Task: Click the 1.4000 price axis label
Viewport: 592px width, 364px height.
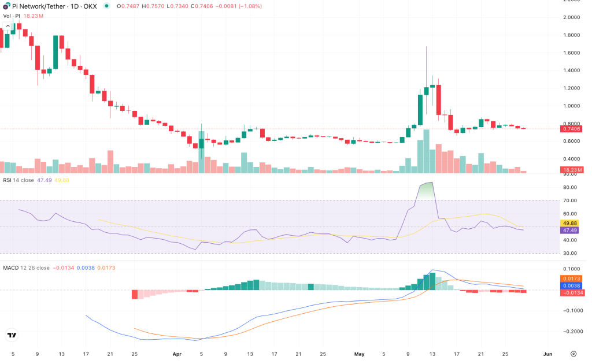Action: 571,70
